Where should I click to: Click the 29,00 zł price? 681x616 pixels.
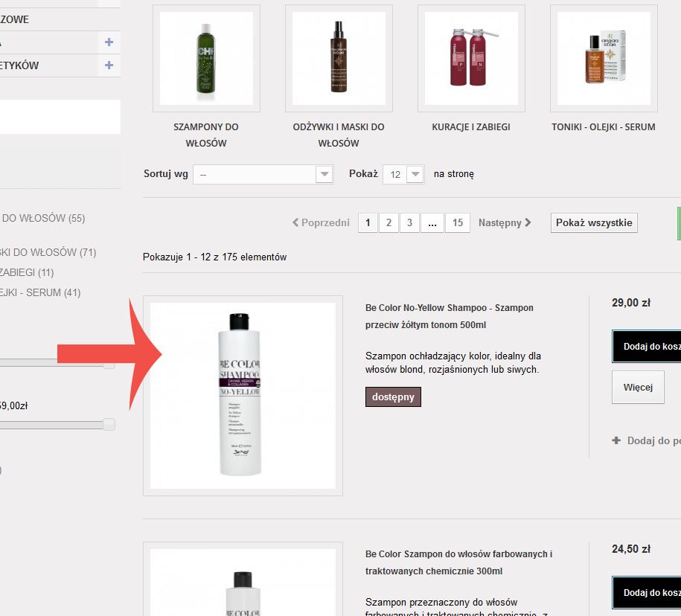(x=631, y=303)
